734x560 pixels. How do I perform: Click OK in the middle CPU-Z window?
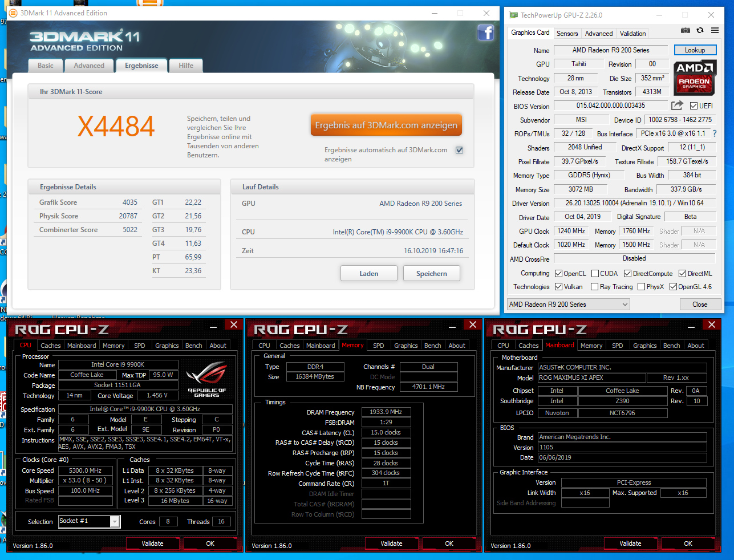[449, 543]
